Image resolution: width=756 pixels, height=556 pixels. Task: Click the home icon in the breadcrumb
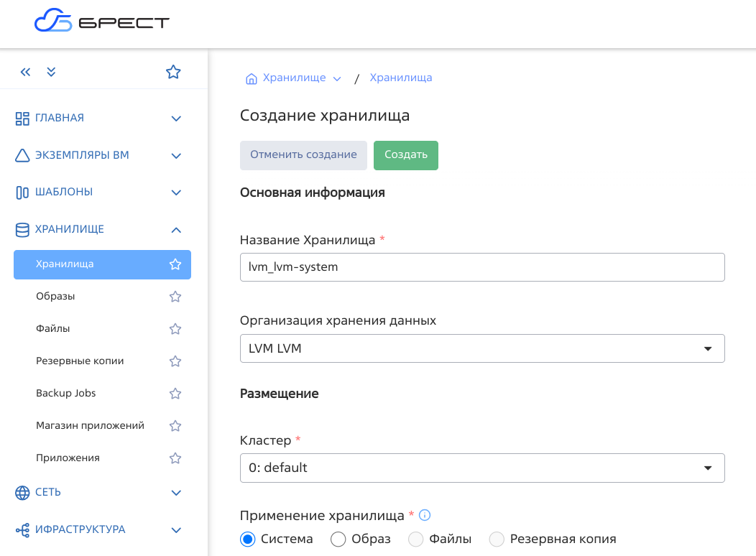(x=251, y=77)
